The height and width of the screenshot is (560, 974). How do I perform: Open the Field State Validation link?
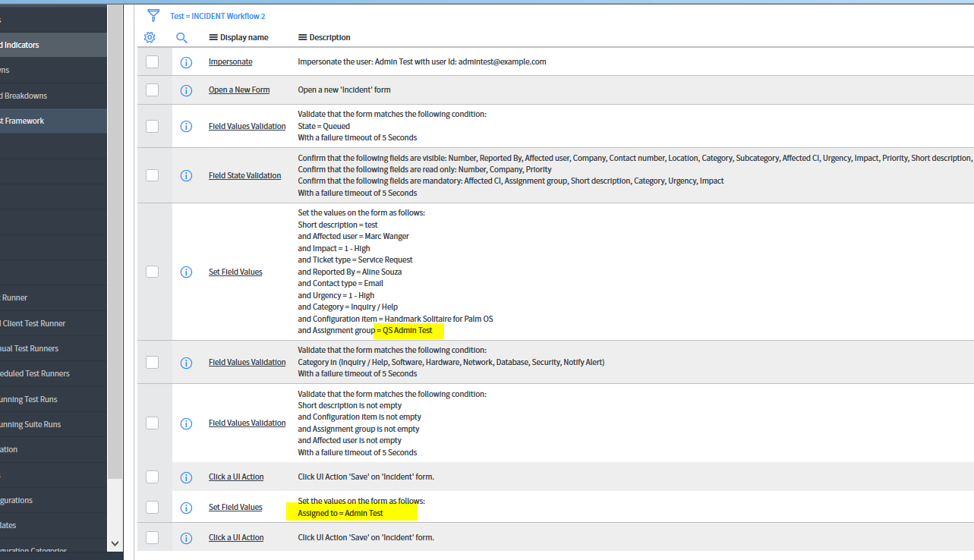245,176
